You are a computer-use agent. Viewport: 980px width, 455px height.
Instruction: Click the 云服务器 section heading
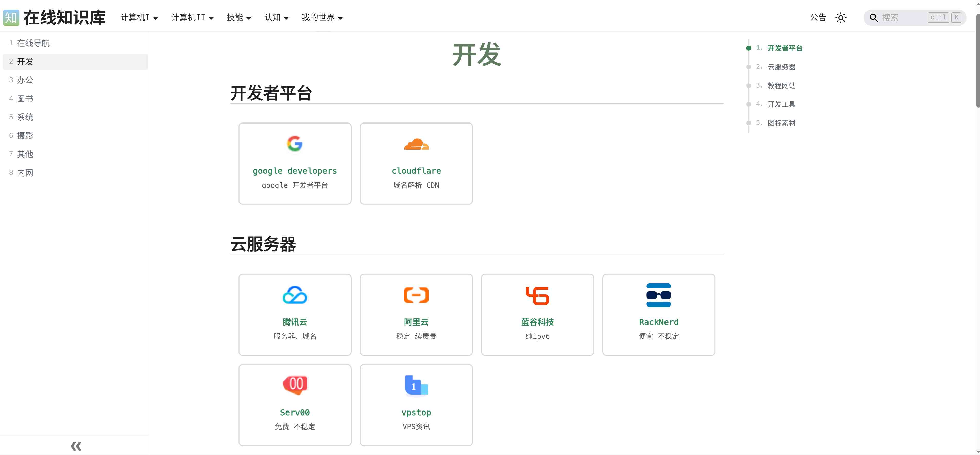pyautogui.click(x=263, y=244)
